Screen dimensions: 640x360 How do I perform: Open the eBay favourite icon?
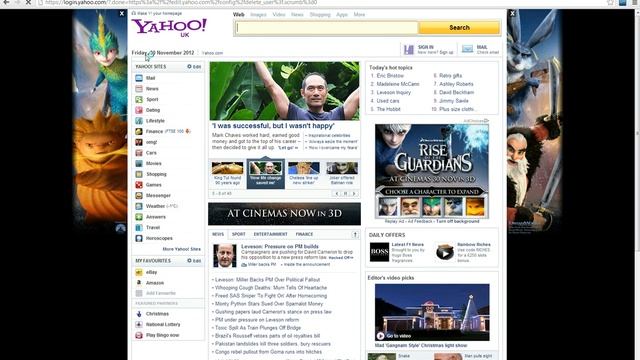point(139,272)
